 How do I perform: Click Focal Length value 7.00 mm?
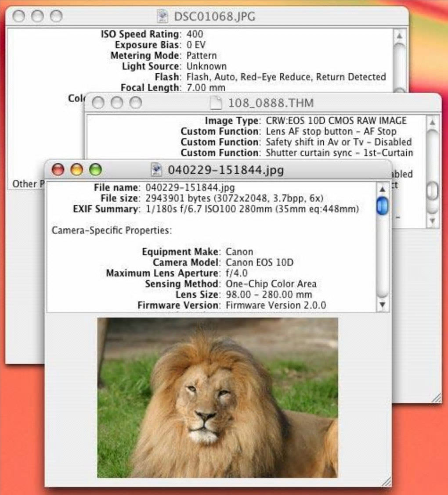(206, 88)
